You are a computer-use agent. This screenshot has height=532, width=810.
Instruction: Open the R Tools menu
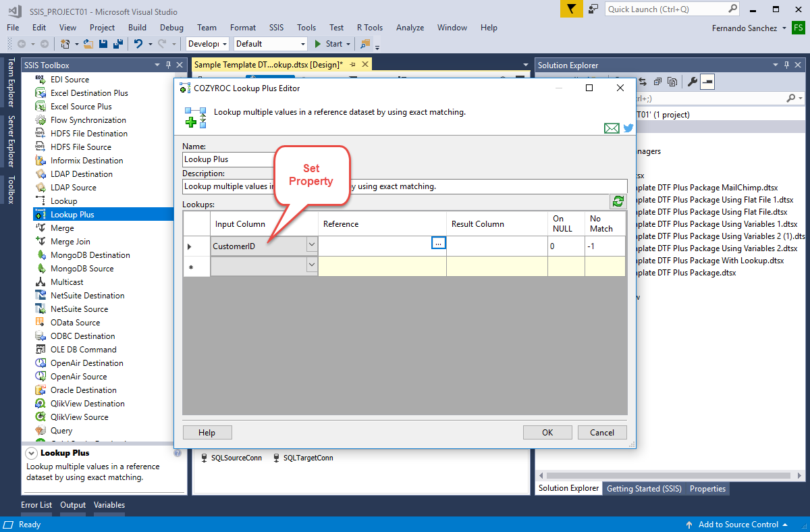pos(370,28)
